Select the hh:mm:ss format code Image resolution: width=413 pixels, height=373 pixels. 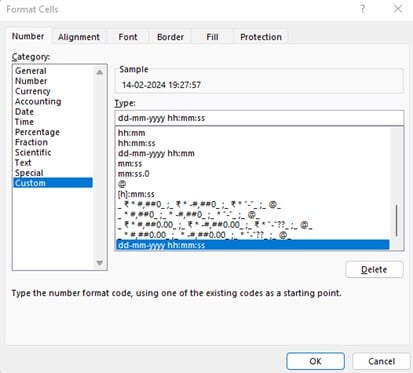click(x=252, y=143)
